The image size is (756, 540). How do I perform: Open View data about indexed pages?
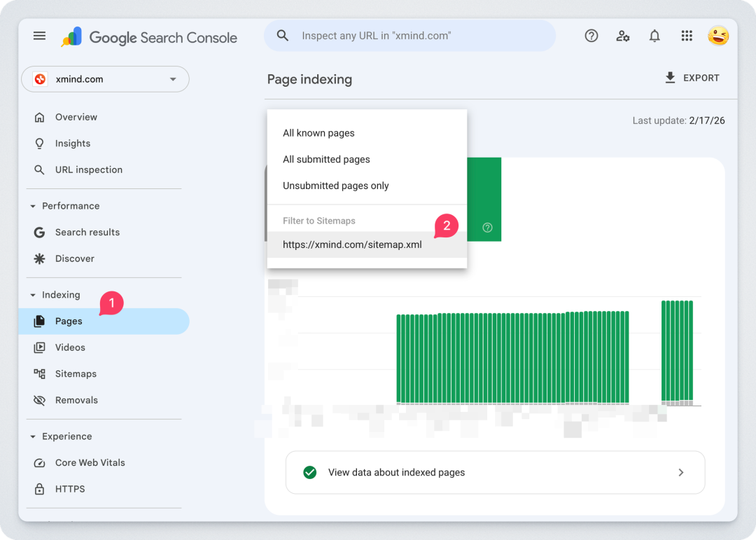495,473
